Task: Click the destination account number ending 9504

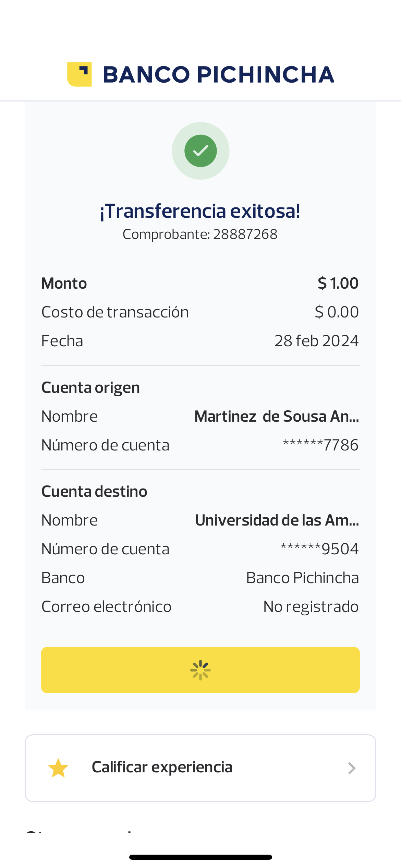Action: point(319,549)
